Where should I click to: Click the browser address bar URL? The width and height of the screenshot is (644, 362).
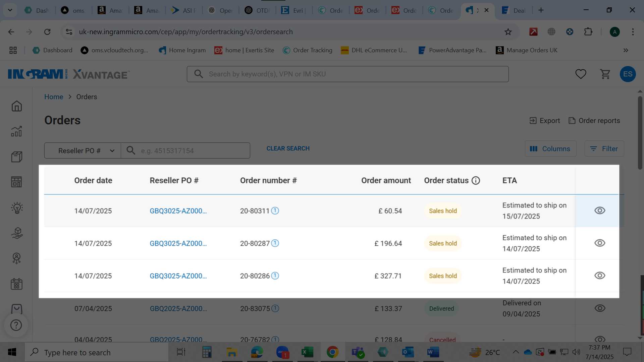(x=186, y=32)
